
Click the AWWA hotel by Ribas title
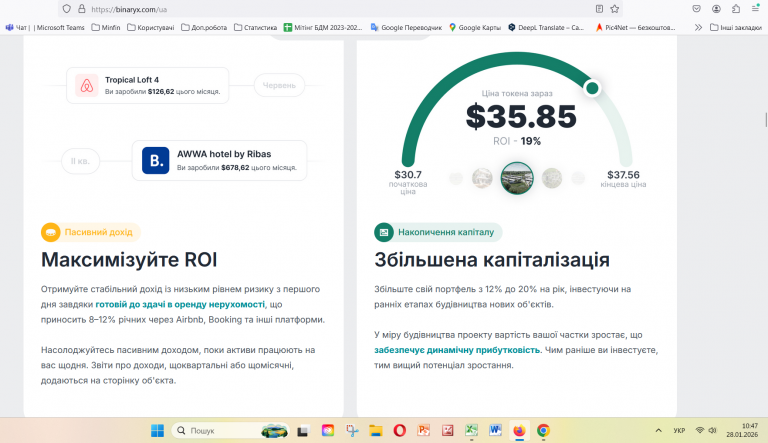(x=224, y=154)
